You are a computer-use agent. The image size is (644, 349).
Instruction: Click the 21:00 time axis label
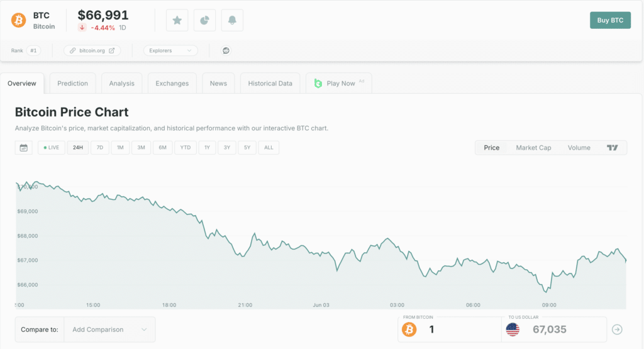click(x=245, y=305)
